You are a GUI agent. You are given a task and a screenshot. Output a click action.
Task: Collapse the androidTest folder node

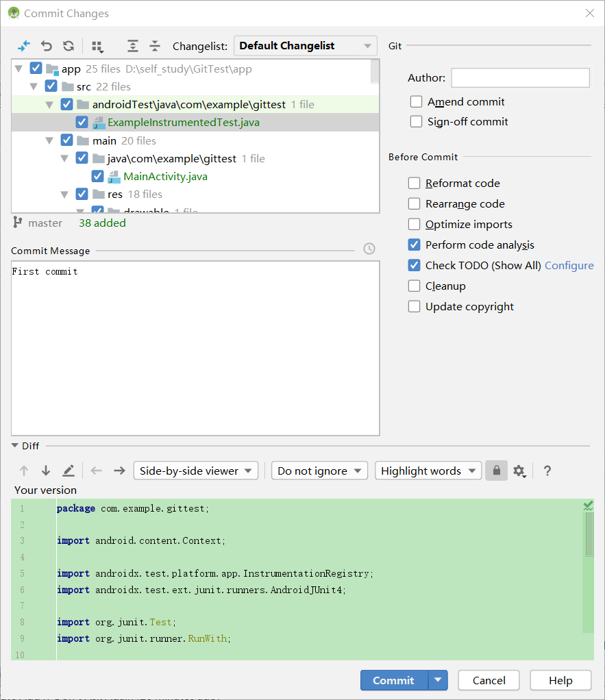click(x=49, y=105)
